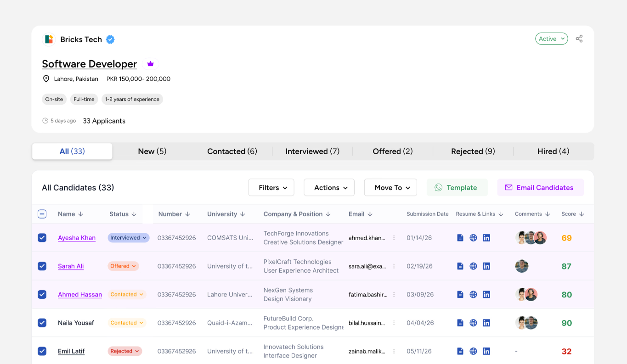Click the comment avatars on Ayesha Khan's row
The width and height of the screenshot is (627, 364).
coord(531,238)
